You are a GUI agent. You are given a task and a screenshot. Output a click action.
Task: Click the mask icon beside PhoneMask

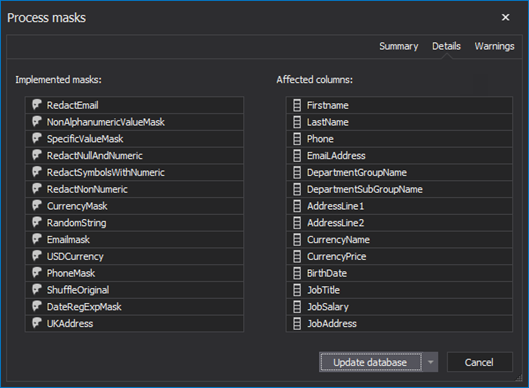(x=37, y=273)
